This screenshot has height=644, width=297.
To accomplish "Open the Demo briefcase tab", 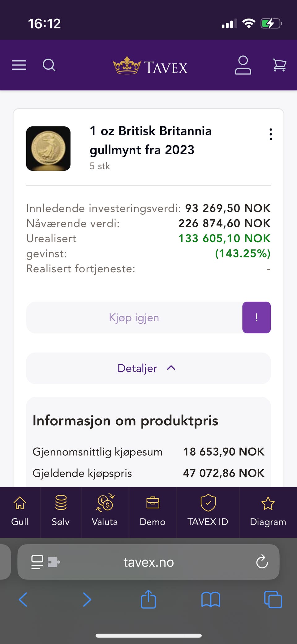I will click(x=153, y=512).
